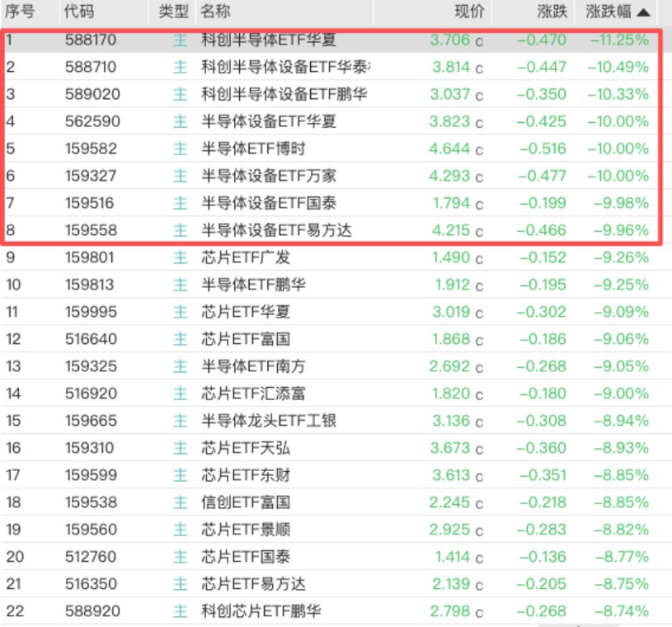Select 科创半导体ETF华夏 name
Screen dimensions: 672x627
(x=269, y=40)
